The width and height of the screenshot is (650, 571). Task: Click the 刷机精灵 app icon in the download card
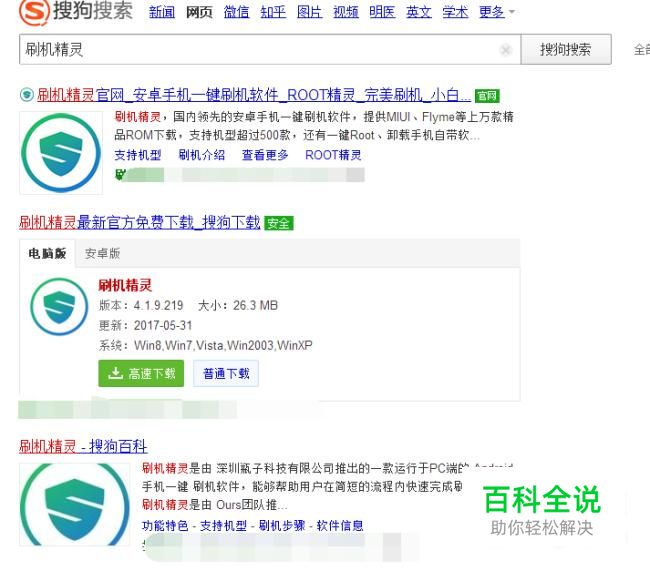point(59,306)
